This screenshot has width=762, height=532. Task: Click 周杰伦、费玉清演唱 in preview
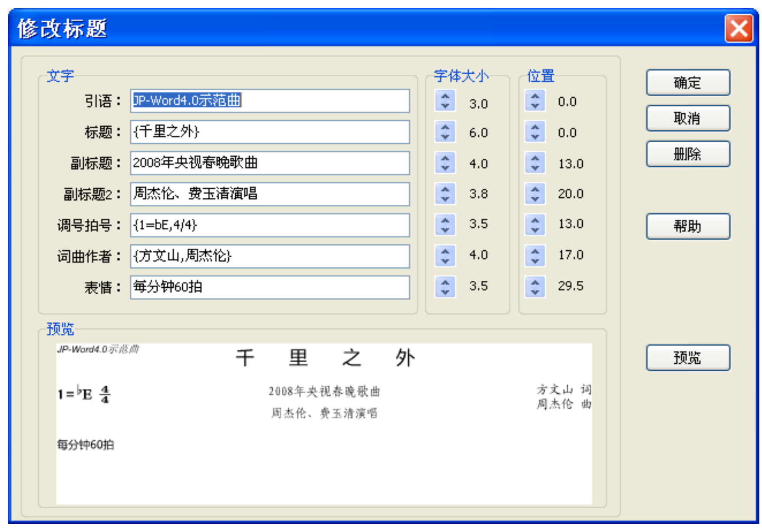(x=324, y=413)
